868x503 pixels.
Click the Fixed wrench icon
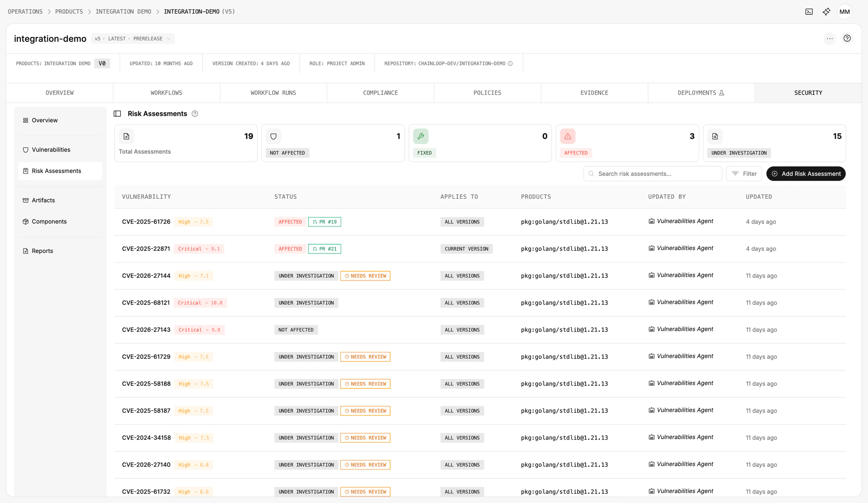pos(421,136)
